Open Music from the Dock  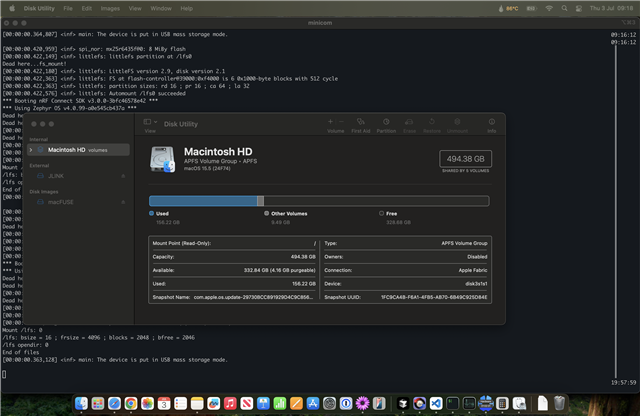click(230, 403)
